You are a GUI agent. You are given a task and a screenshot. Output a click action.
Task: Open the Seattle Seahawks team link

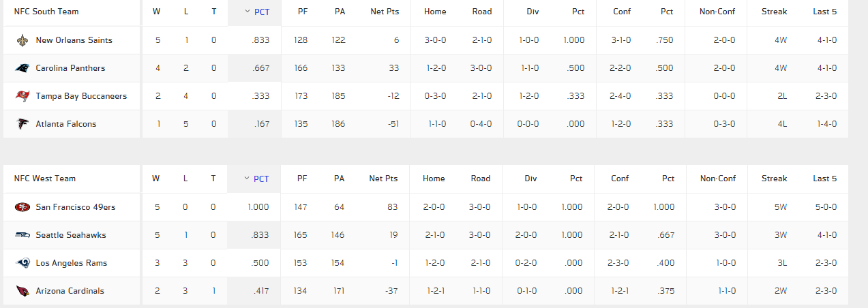pos(71,235)
